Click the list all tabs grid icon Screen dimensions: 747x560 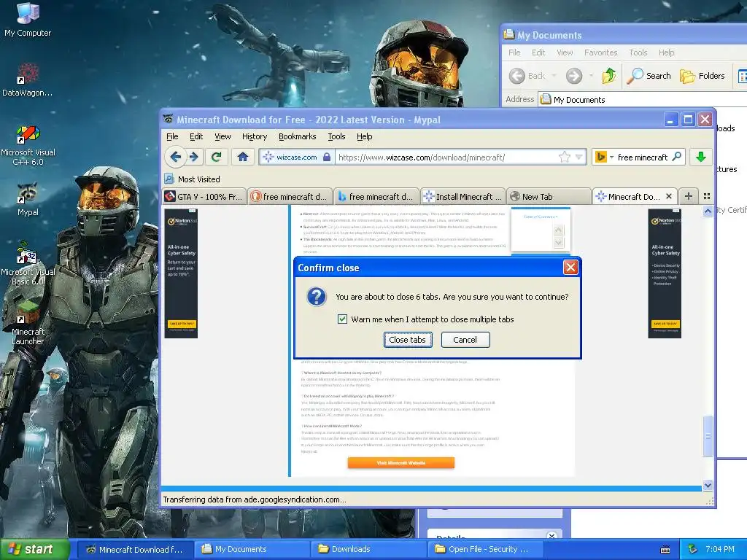706,196
